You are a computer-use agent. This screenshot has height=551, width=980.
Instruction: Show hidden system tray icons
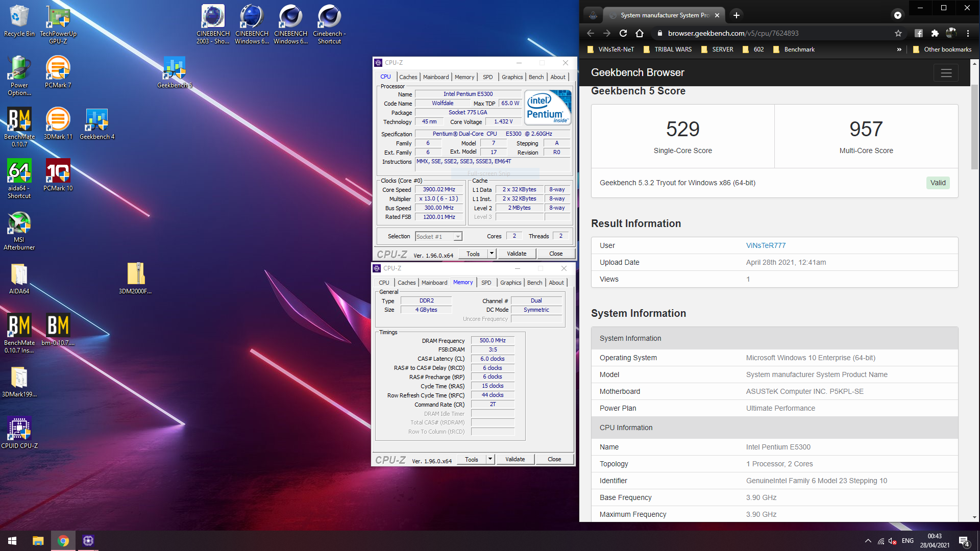coord(868,541)
